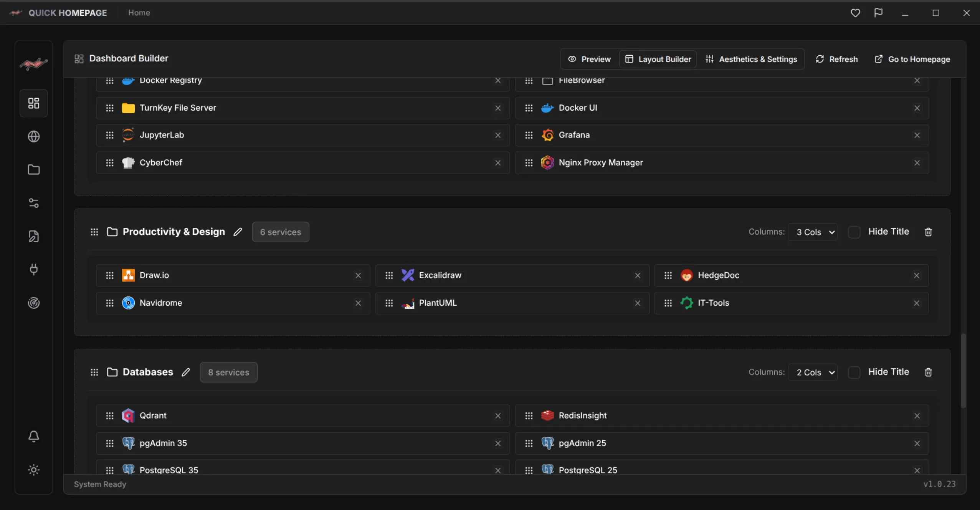
Task: Enable Hide Title for Productivity & Design
Action: coord(854,232)
